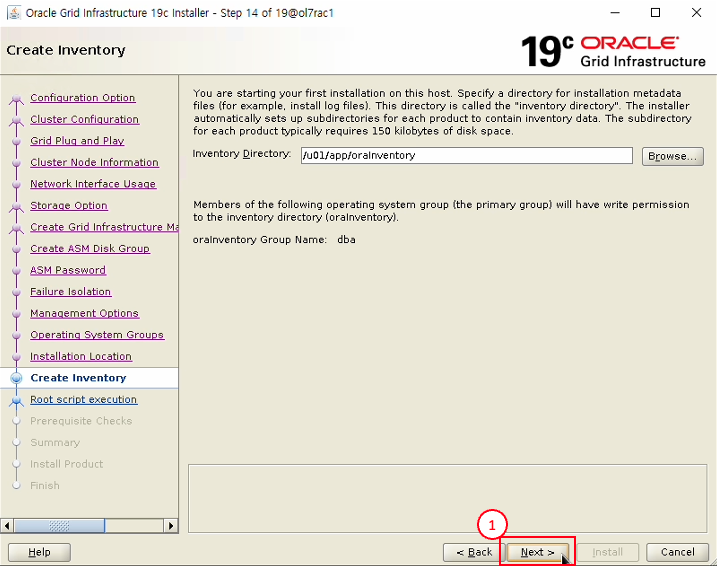717x566 pixels.
Task: Click the Configuration Option step node icon
Action: [16, 98]
